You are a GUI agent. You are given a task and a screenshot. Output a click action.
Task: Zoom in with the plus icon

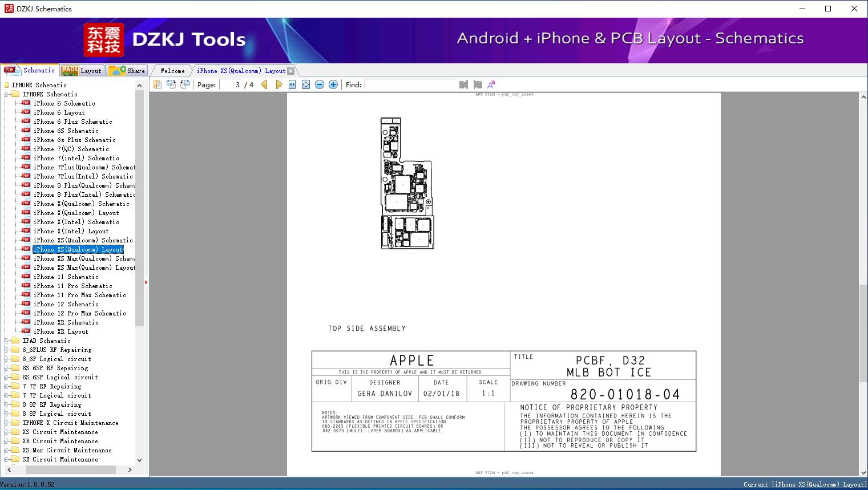click(333, 84)
